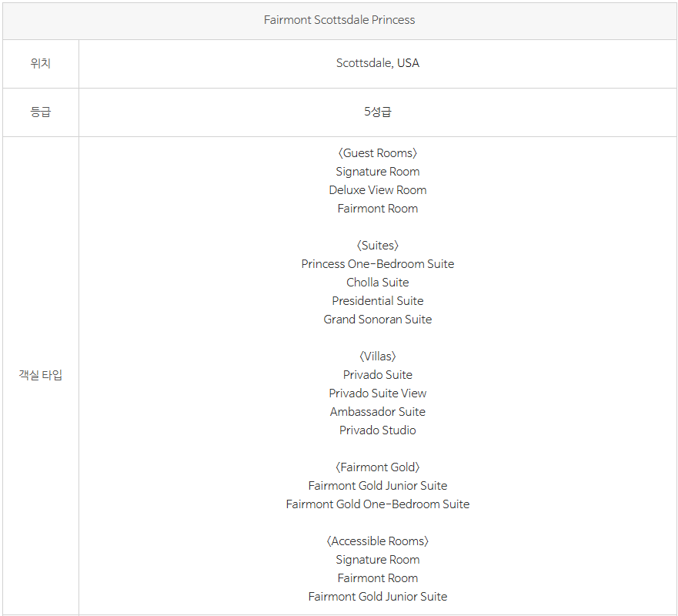Select the 객실 타입 row label

point(40,375)
